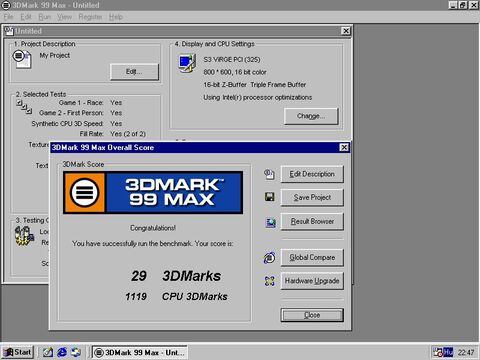
Task: Click the 'Fill Rate:' row label
Action: [91, 134]
